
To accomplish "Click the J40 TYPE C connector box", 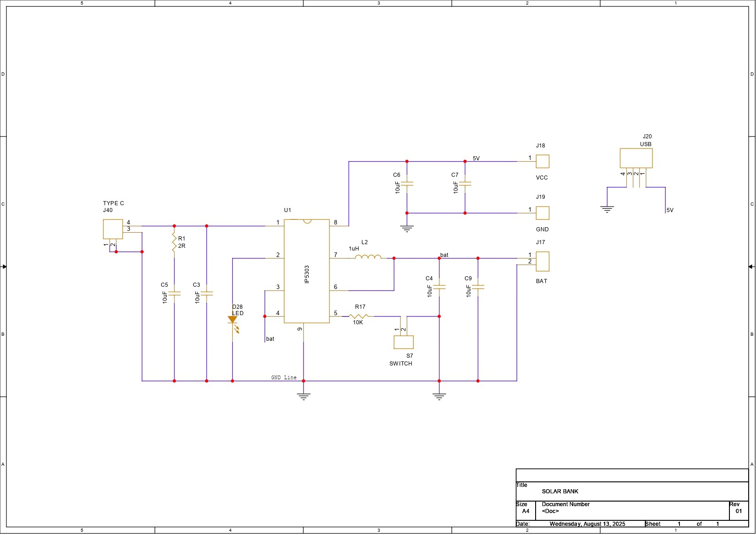I will click(x=113, y=229).
